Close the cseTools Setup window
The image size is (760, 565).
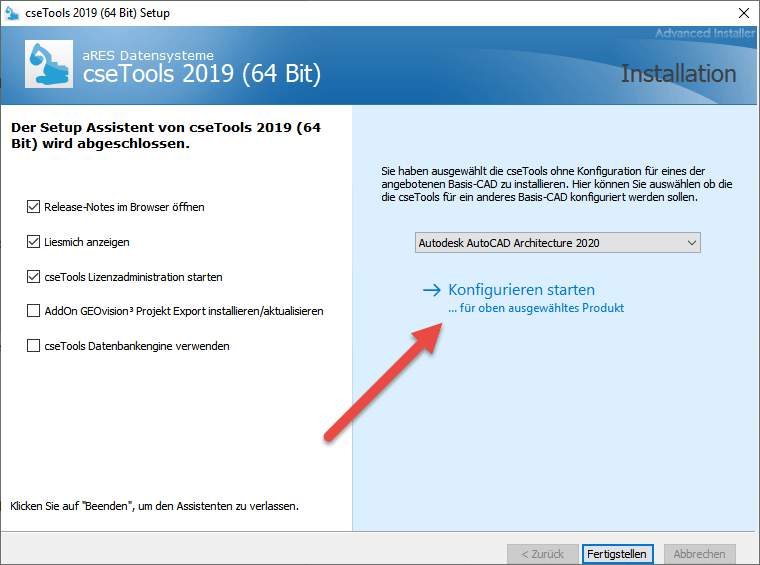743,13
